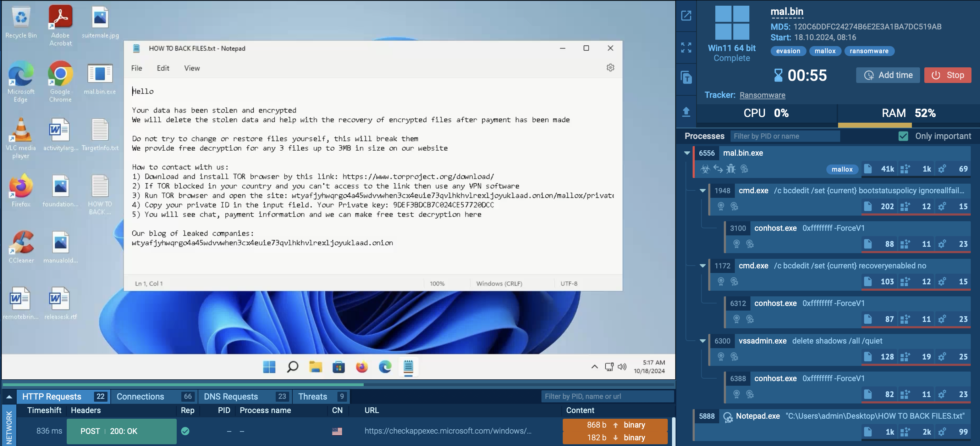Click the network icon on mal.bin.exe process row
This screenshot has width=980, height=446.
(x=718, y=169)
